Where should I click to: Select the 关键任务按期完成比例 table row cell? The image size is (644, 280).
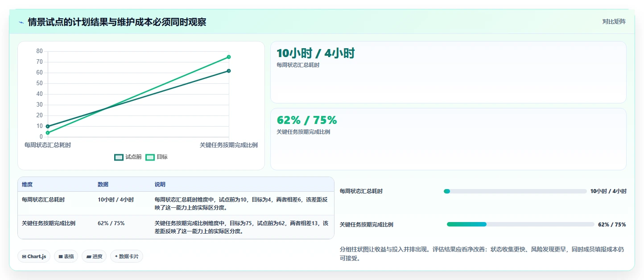(49, 223)
